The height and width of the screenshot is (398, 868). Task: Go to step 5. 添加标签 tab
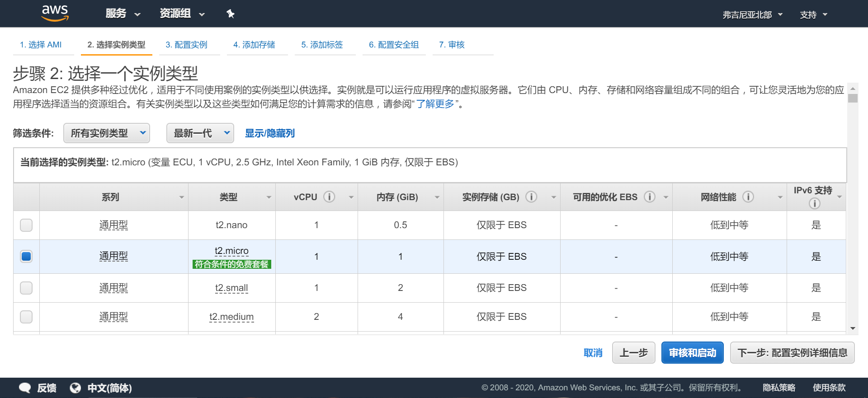322,45
